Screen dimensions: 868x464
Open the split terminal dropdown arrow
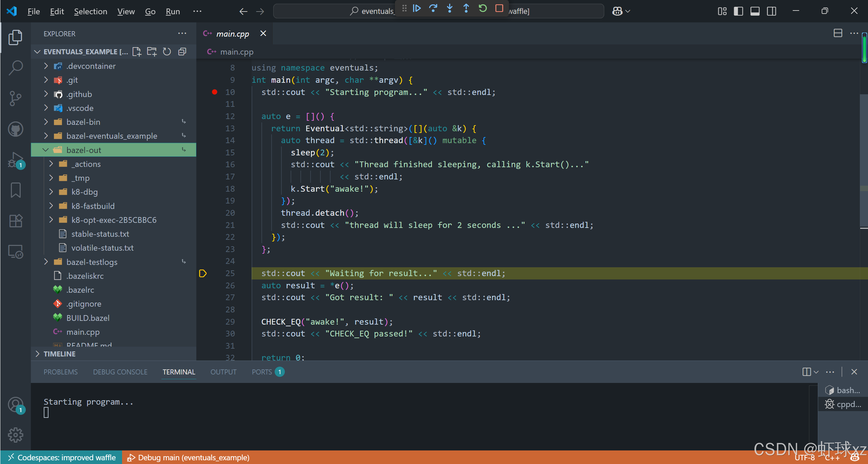(816, 372)
